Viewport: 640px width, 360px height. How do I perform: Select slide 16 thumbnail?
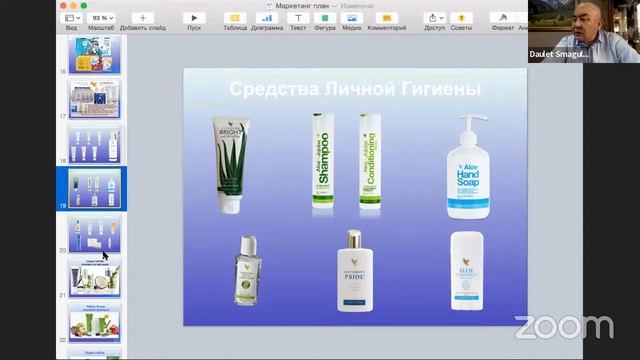click(x=95, y=54)
